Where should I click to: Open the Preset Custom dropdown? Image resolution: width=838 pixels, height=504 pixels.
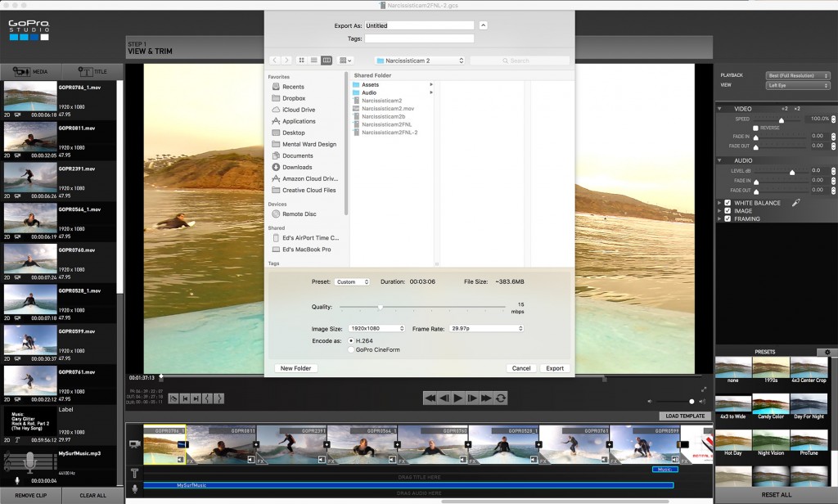pos(352,281)
